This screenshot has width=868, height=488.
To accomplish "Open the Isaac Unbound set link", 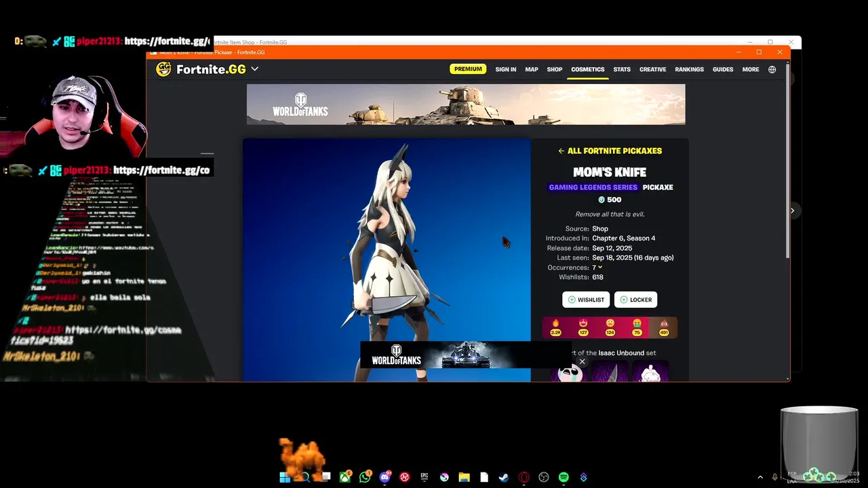I will coord(621,353).
